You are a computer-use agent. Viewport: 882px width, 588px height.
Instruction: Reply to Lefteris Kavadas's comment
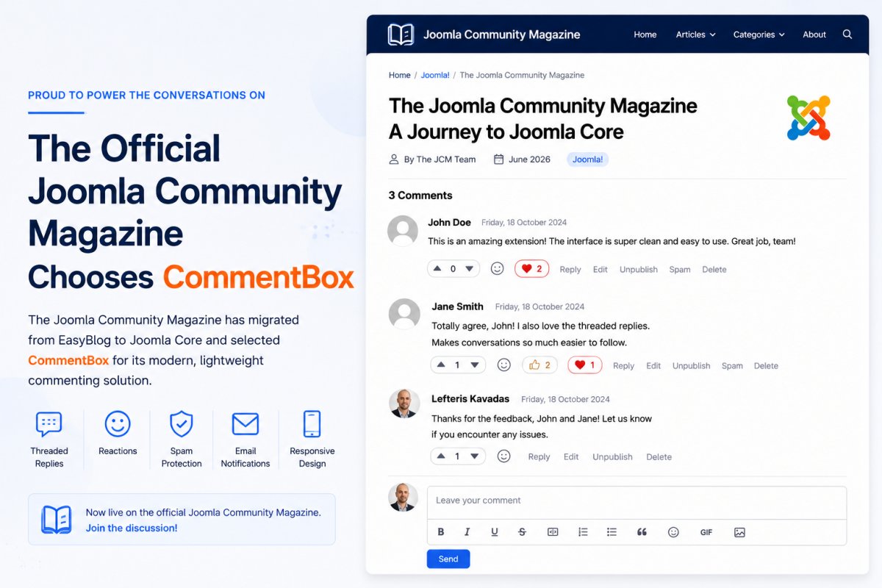click(x=539, y=457)
